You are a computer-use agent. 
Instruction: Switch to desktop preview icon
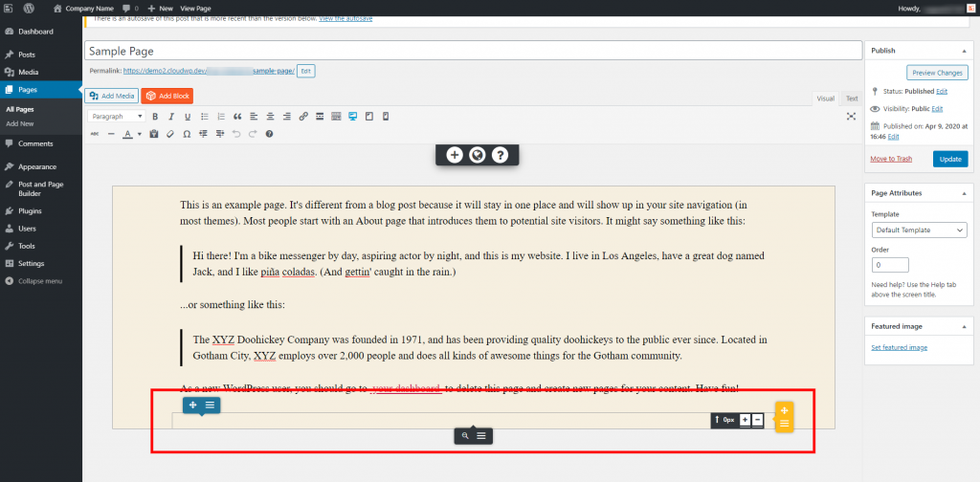pos(352,116)
